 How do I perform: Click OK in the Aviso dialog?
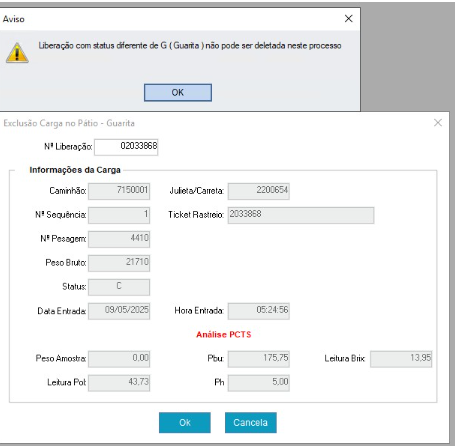click(x=178, y=92)
